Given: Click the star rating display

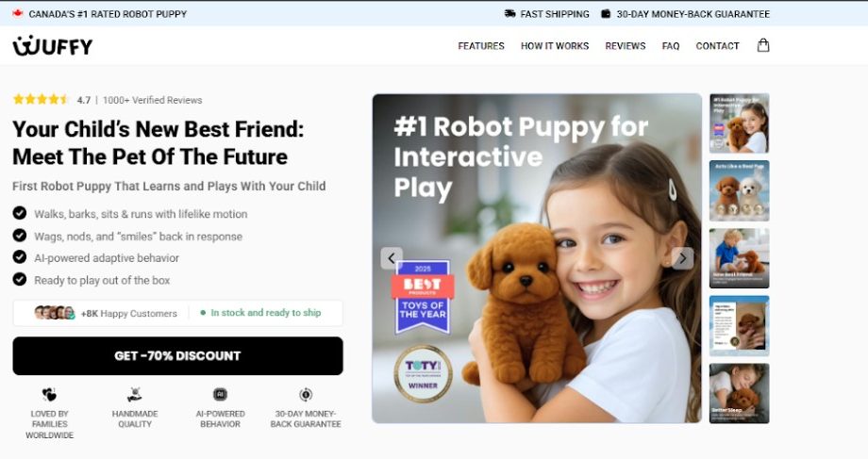Looking at the screenshot, I should click(41, 100).
